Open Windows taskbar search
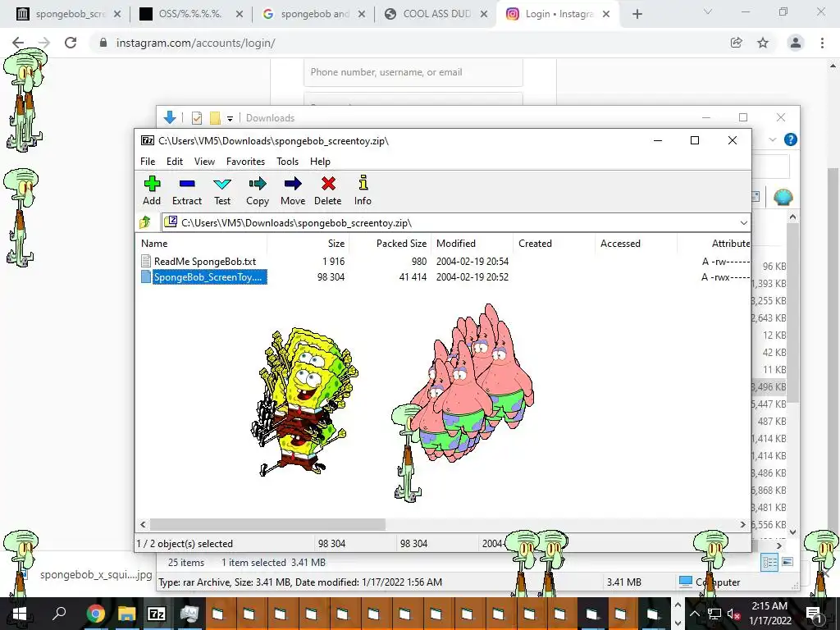840x630 pixels. (x=59, y=614)
